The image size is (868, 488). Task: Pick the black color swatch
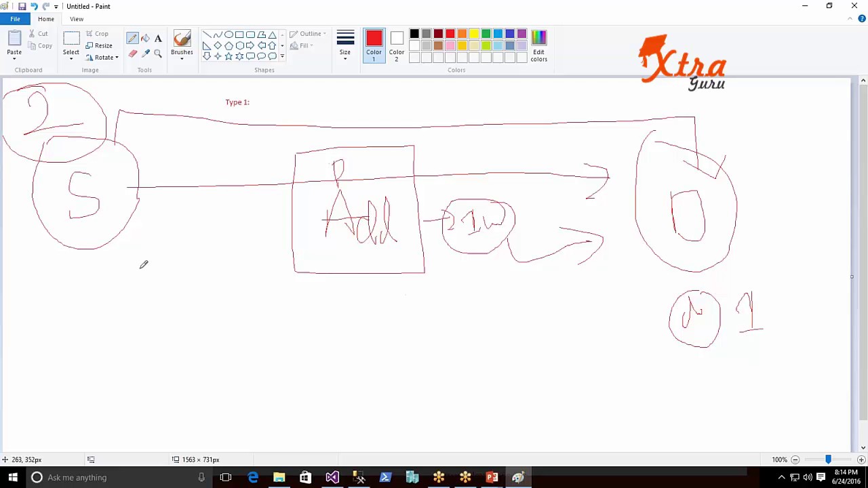tap(414, 34)
